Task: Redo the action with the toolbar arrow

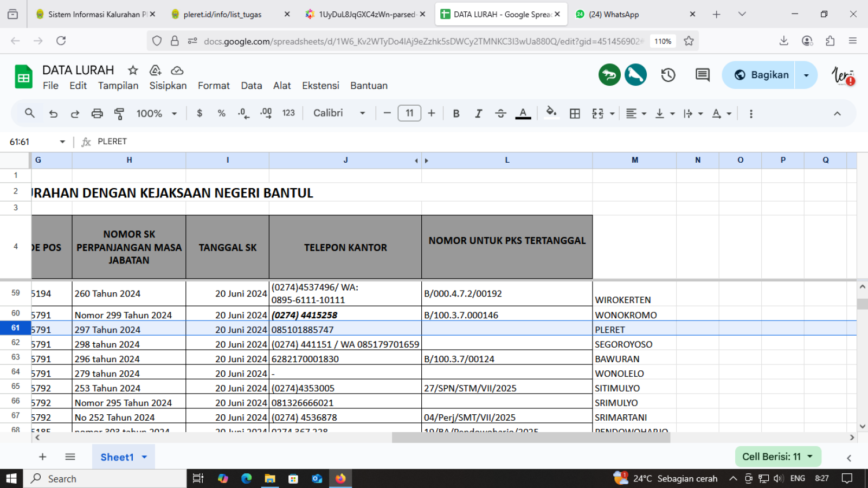Action: pyautogui.click(x=75, y=113)
